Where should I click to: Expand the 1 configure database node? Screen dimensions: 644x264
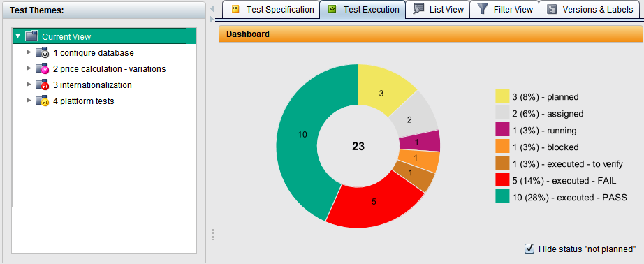[29, 52]
